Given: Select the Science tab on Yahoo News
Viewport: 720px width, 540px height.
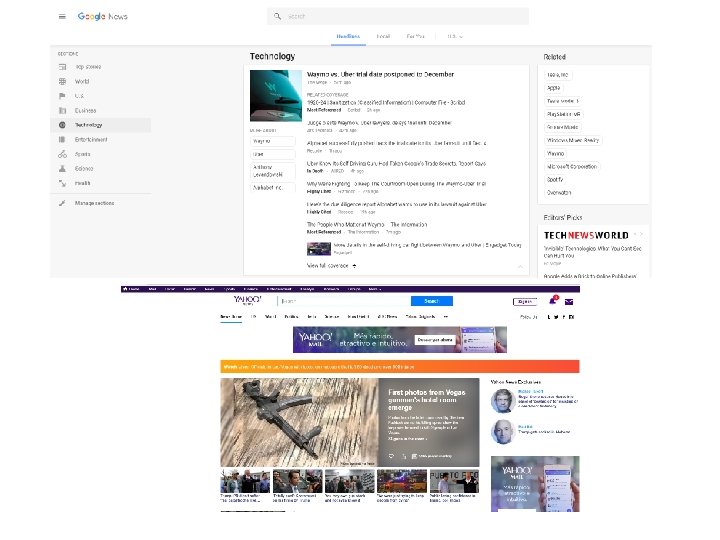Looking at the screenshot, I should 332,317.
